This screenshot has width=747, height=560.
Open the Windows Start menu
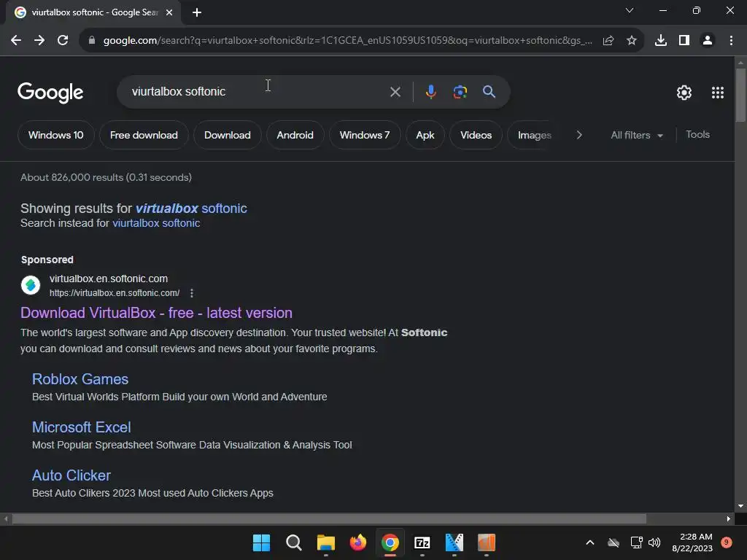(x=261, y=542)
